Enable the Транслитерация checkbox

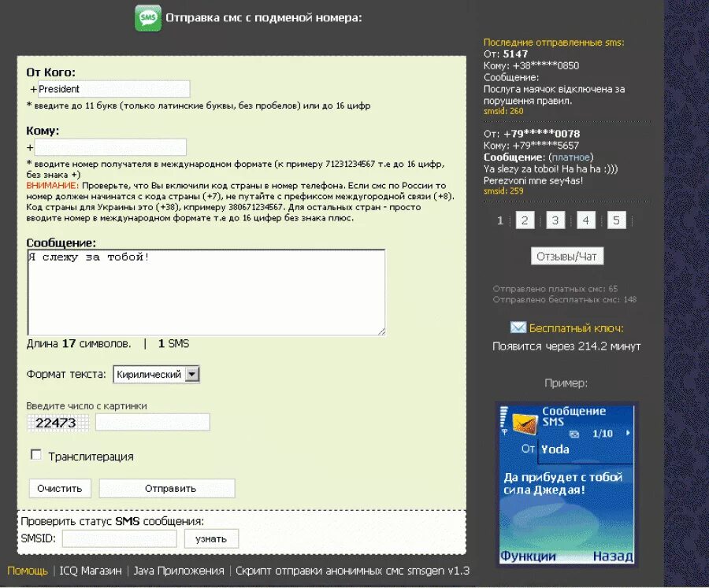(35, 455)
